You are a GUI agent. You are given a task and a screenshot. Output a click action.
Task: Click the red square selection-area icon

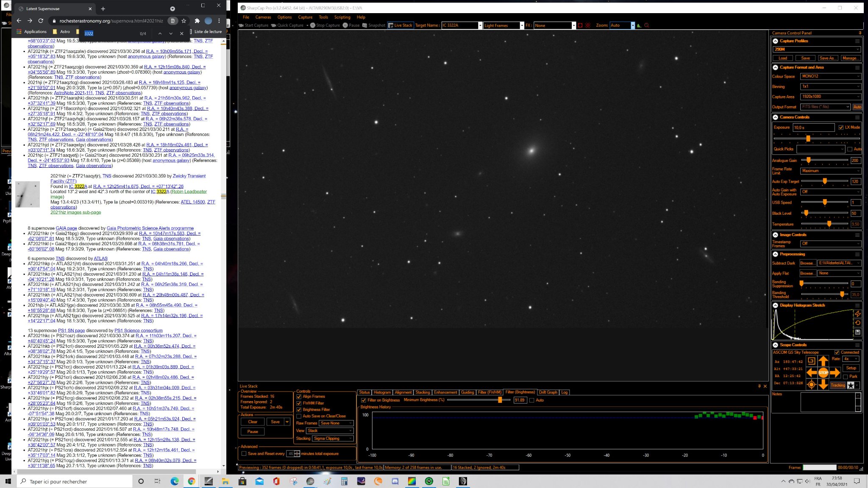point(580,25)
